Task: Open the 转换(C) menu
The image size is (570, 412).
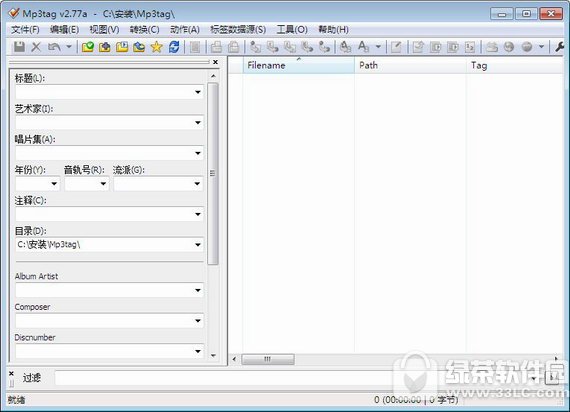Action: [144, 29]
